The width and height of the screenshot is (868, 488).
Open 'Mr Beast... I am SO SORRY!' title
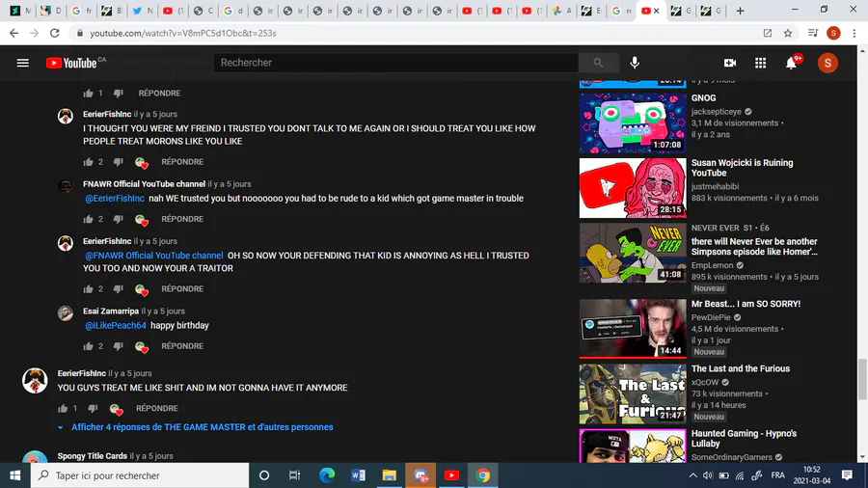[746, 304]
